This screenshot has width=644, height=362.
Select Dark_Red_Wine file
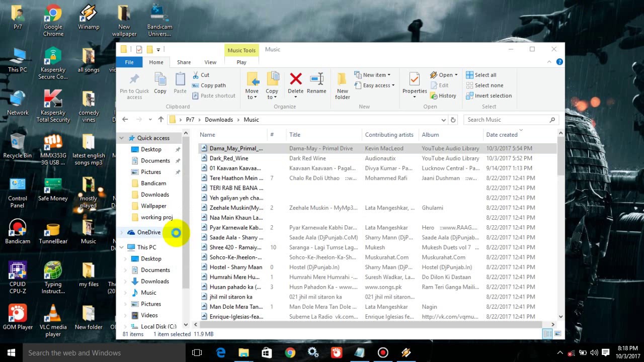(x=229, y=158)
